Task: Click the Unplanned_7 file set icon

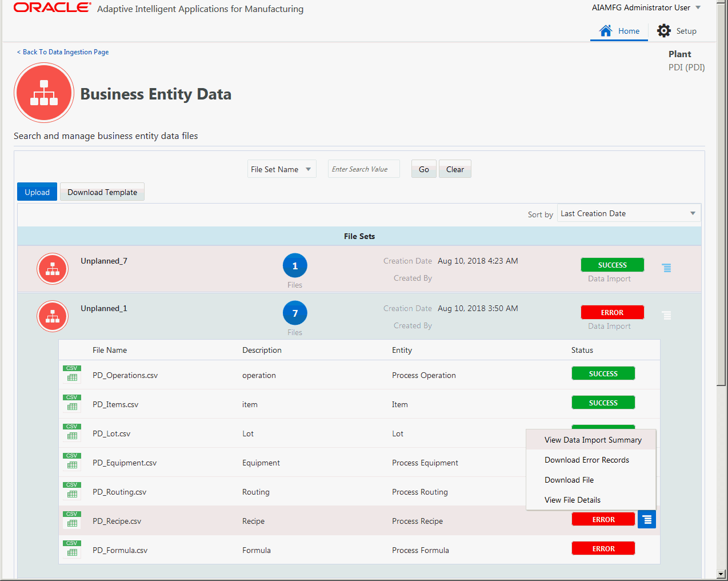Action: [x=53, y=269]
